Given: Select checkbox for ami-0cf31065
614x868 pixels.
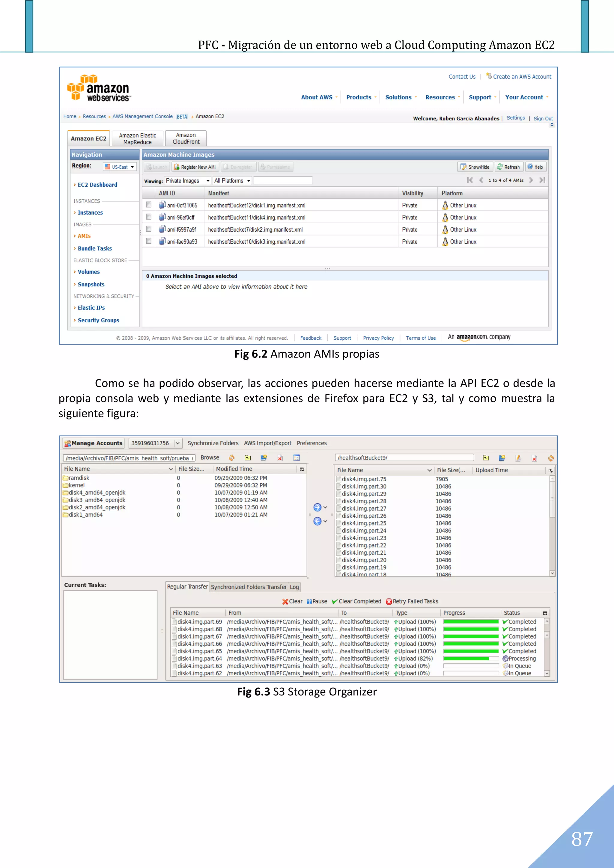Looking at the screenshot, I should (149, 205).
